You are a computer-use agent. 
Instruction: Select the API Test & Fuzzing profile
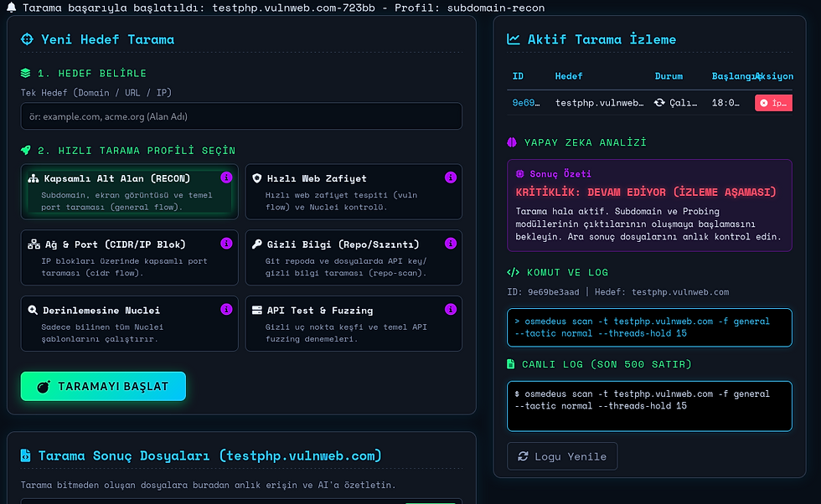354,323
